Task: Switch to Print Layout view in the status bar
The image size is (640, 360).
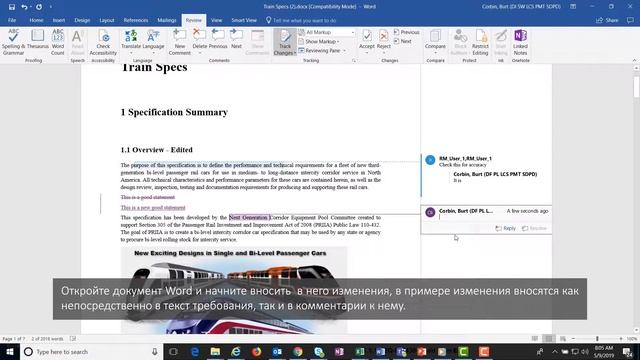Action: click(x=549, y=339)
